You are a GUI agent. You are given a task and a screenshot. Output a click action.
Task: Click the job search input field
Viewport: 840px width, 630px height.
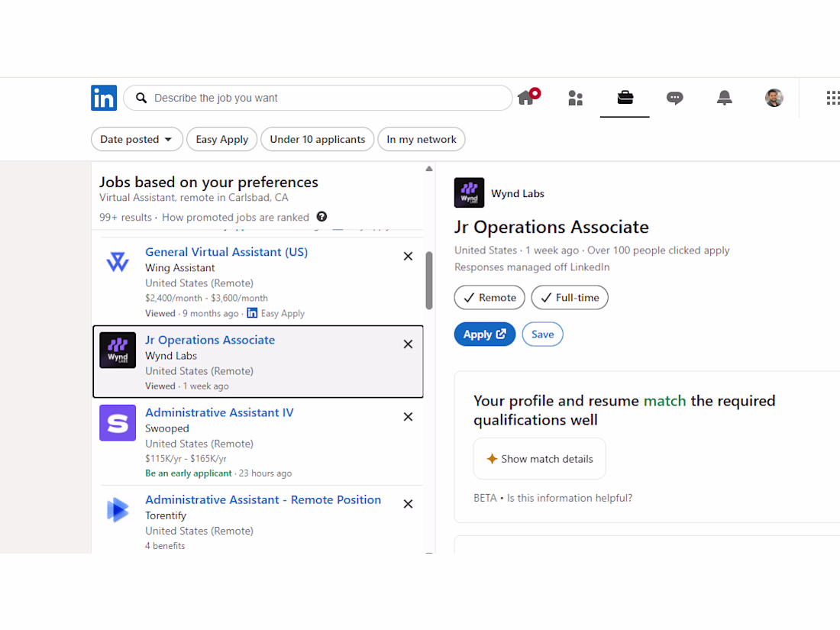[318, 98]
